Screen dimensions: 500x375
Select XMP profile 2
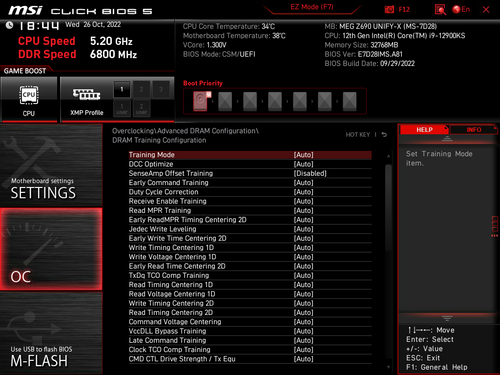(141, 89)
